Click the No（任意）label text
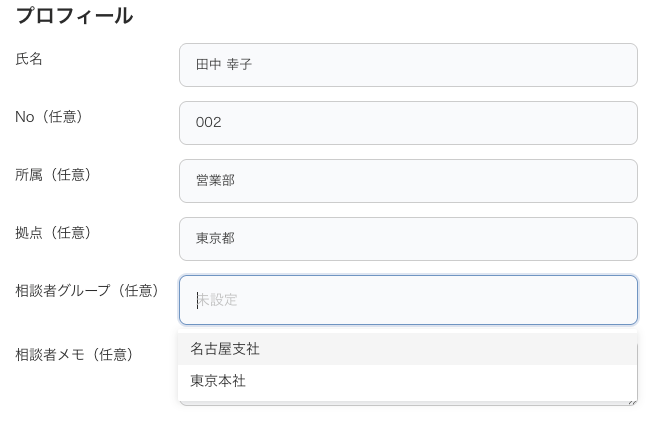This screenshot has width=664, height=431. tap(50, 117)
